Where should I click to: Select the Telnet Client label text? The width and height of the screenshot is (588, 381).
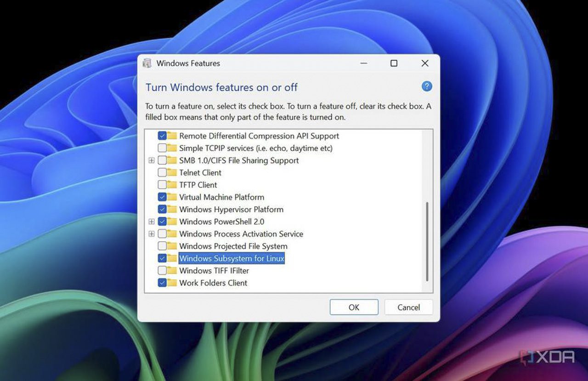point(200,173)
